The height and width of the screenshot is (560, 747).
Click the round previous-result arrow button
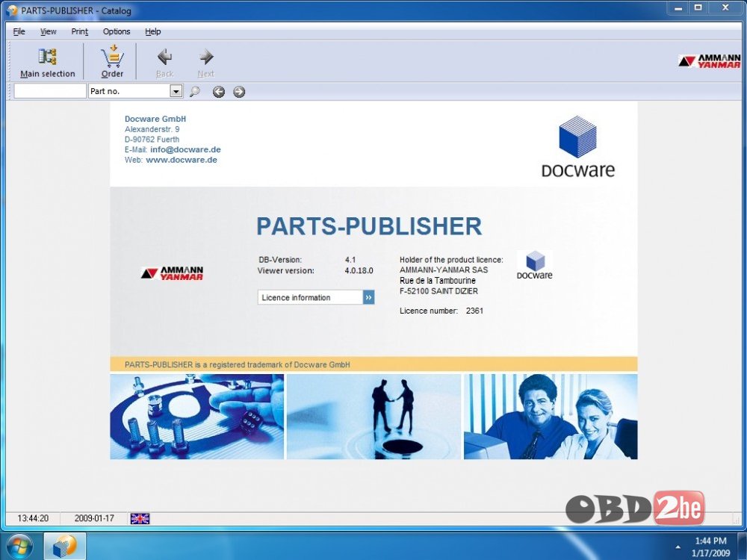[x=219, y=91]
